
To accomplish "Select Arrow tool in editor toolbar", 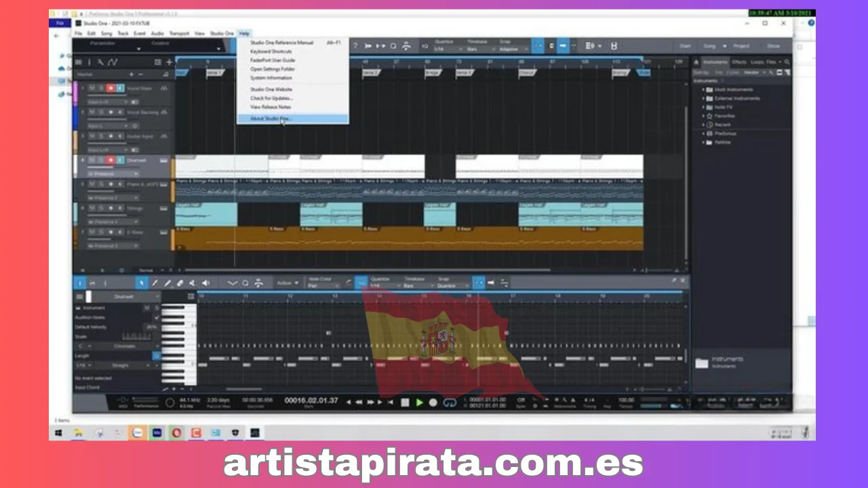I will tap(142, 283).
